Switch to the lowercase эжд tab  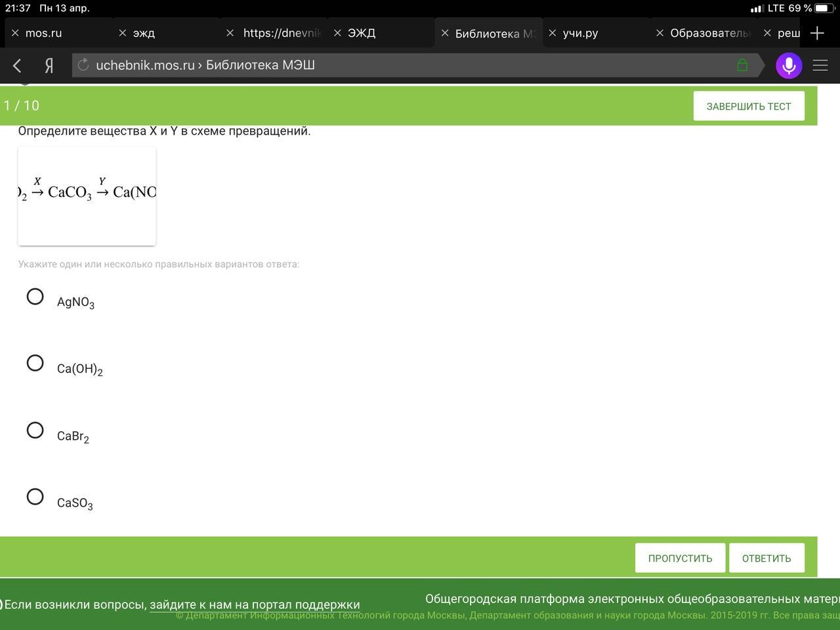tap(144, 33)
